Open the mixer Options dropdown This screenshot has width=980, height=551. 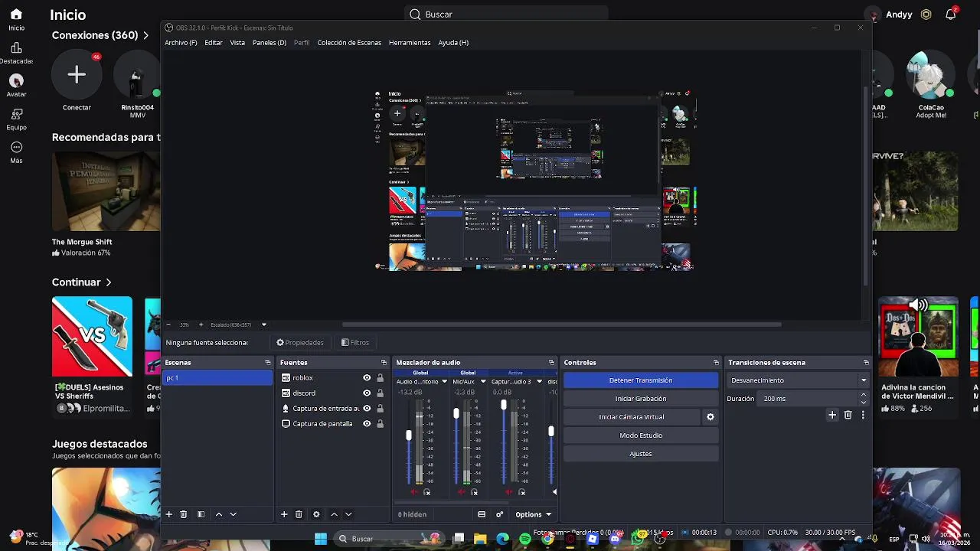point(533,514)
